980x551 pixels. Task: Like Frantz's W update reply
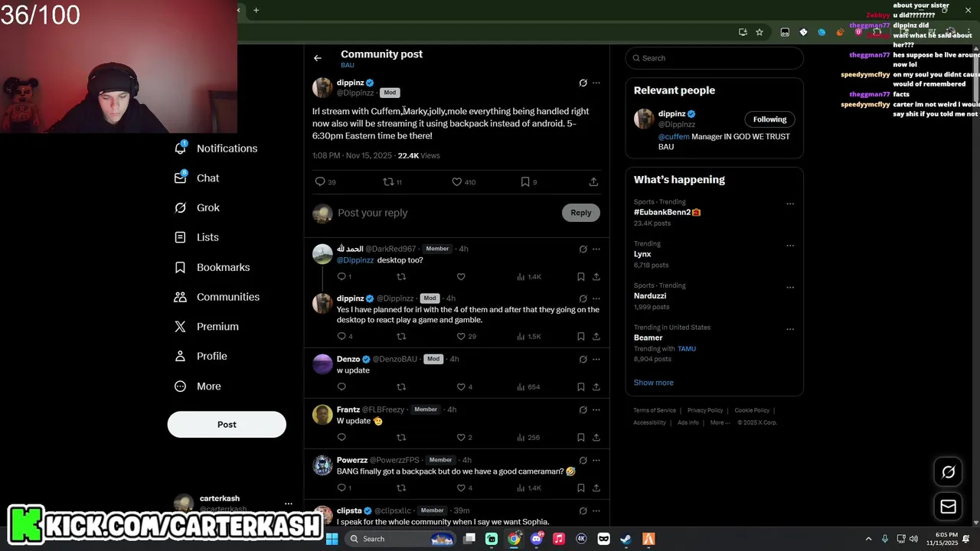click(x=464, y=438)
